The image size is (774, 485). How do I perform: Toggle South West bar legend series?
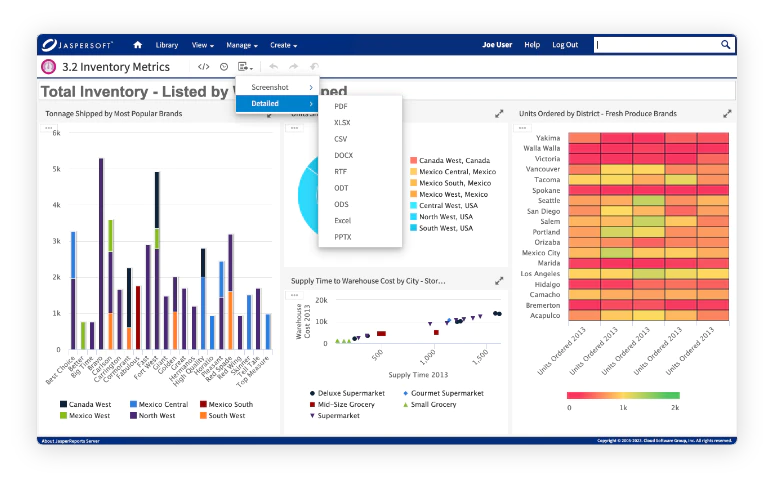(x=222, y=415)
